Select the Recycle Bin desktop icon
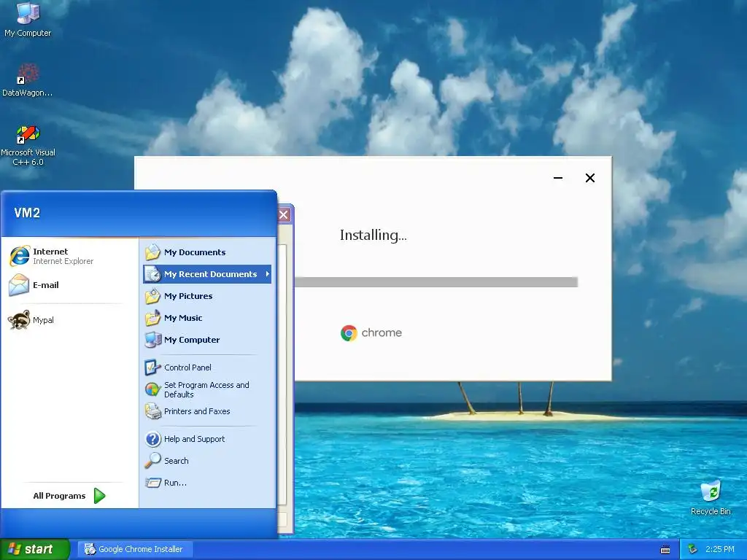The image size is (747, 560). tap(711, 492)
